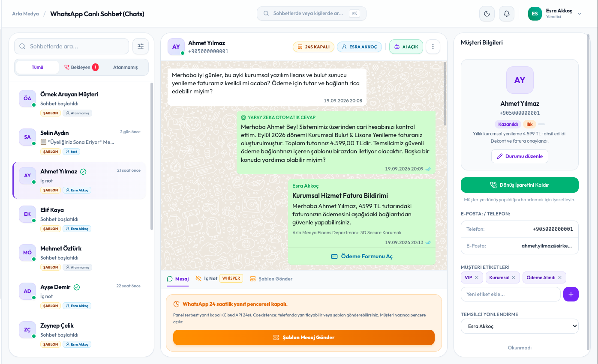Open Elif Kaya conversation
The width and height of the screenshot is (598, 364).
coord(80,219)
